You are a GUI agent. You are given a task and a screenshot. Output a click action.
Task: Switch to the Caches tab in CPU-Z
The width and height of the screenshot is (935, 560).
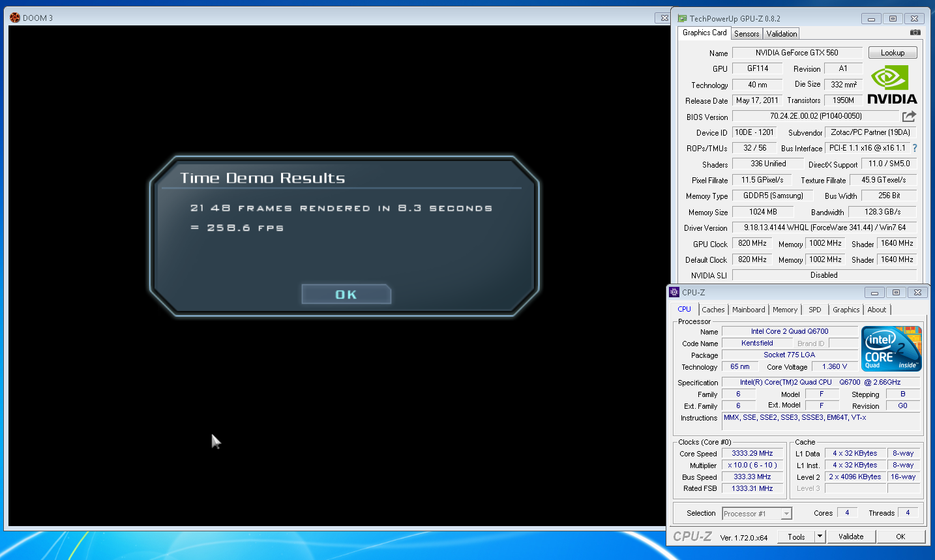[713, 310]
